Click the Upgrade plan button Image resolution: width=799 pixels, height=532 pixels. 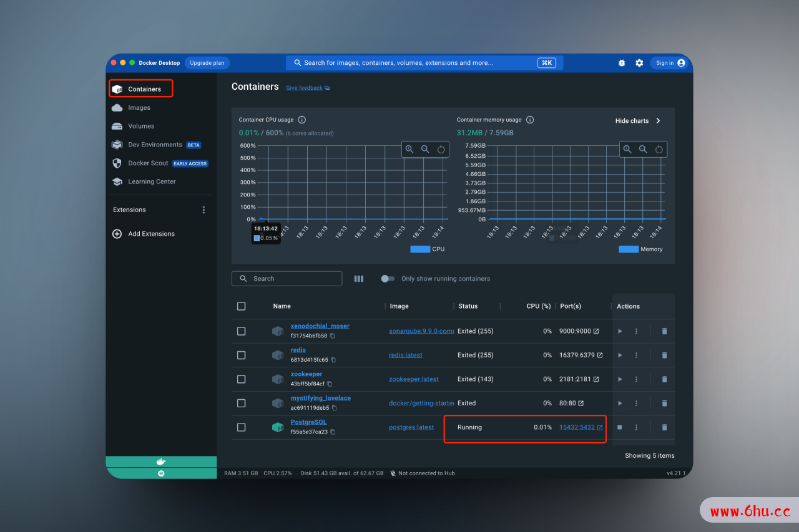pyautogui.click(x=207, y=63)
